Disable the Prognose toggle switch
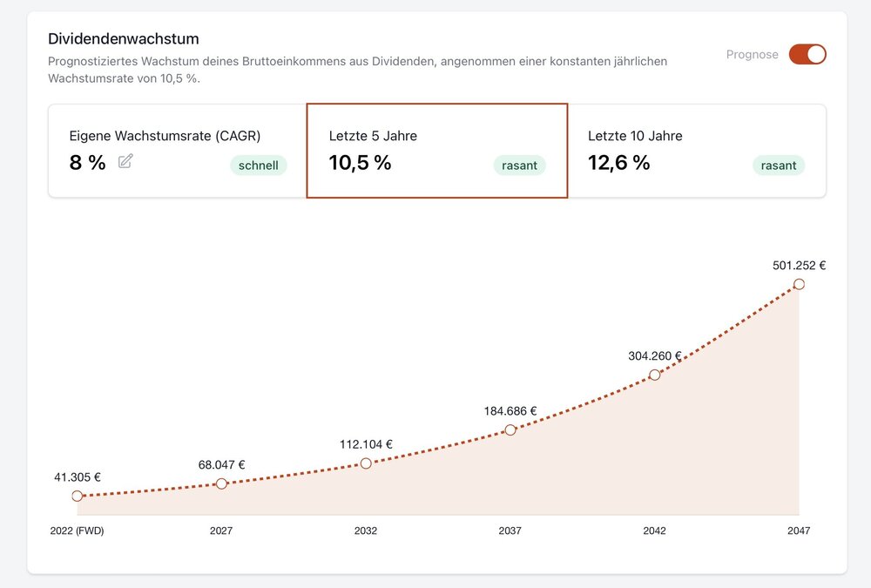 (807, 54)
